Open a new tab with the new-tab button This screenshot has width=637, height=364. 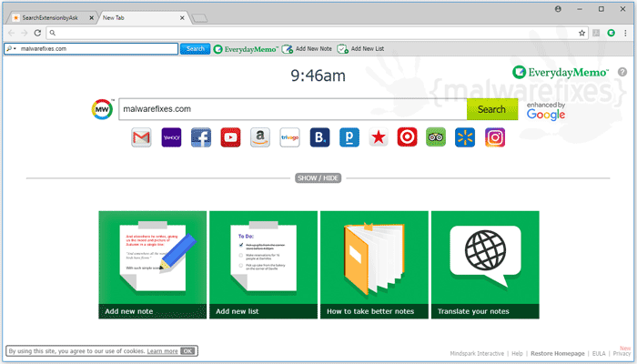click(x=199, y=18)
